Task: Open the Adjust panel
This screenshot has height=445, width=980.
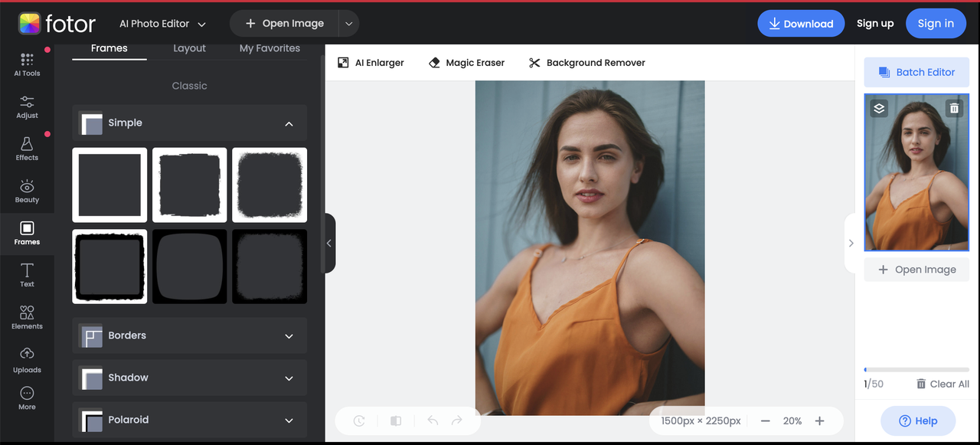Action: [27, 106]
